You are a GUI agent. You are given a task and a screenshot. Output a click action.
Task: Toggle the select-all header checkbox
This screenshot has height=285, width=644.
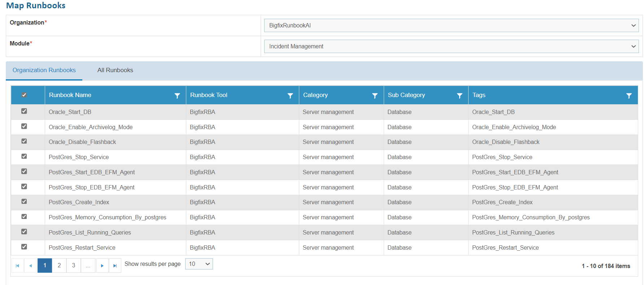24,95
